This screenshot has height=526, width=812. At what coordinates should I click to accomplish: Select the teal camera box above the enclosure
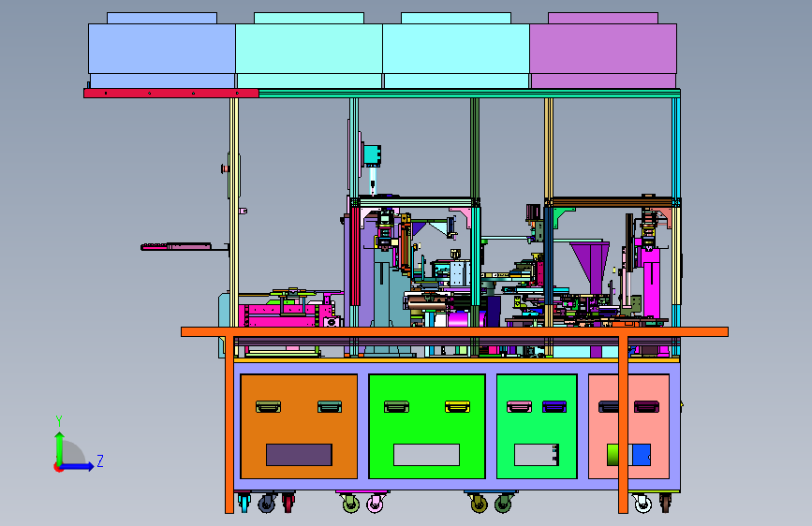click(373, 155)
